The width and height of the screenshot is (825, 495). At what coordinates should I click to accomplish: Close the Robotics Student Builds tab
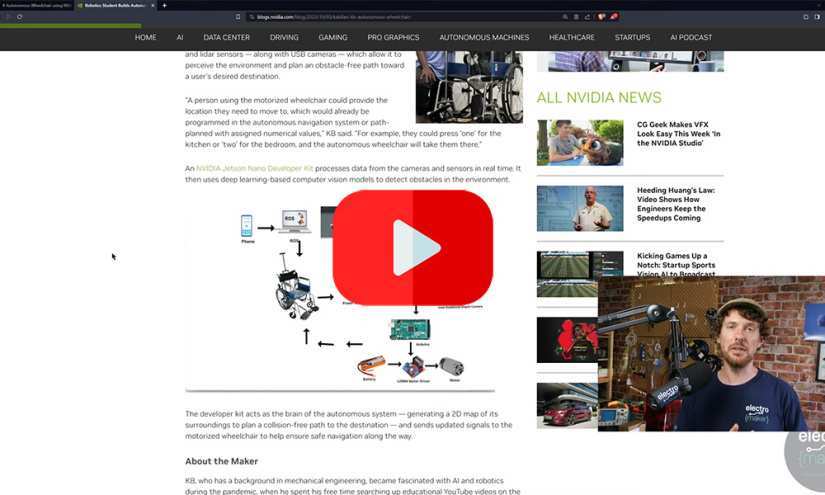pos(153,5)
